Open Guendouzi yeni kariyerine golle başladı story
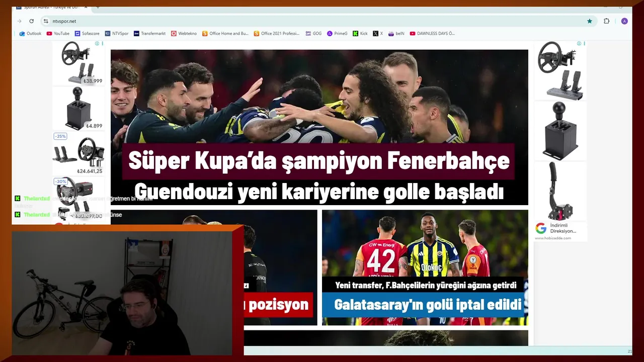The width and height of the screenshot is (644, 362). pyautogui.click(x=319, y=192)
